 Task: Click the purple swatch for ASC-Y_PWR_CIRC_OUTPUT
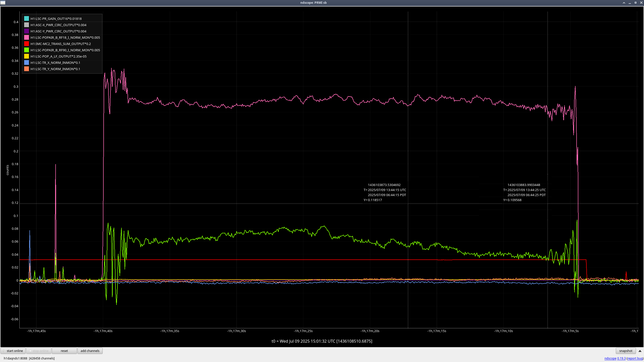coord(26,31)
